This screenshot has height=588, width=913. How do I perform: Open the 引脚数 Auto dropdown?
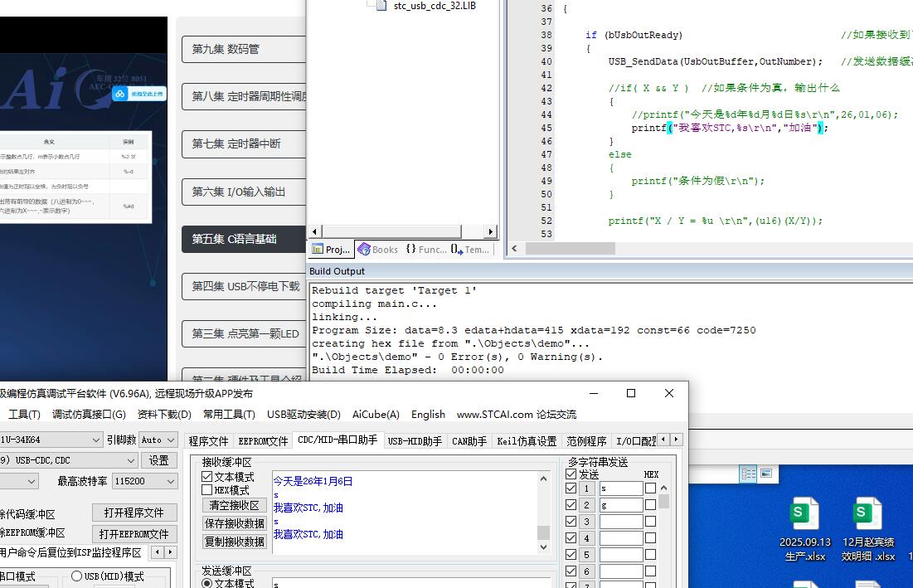point(173,440)
